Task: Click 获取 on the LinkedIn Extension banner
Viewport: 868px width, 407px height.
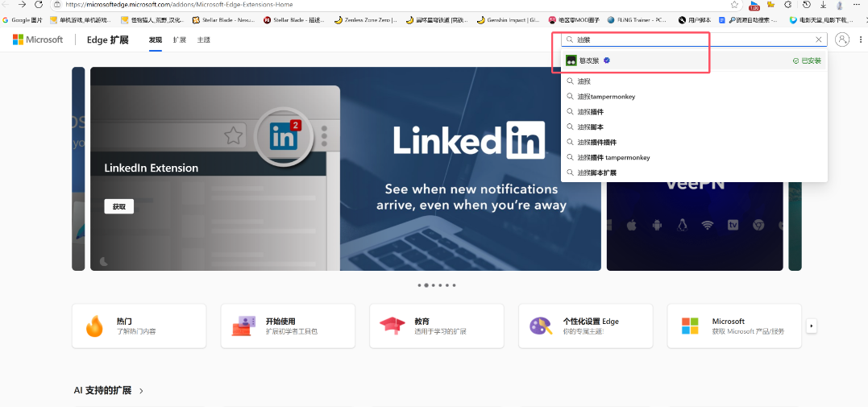Action: [119, 206]
